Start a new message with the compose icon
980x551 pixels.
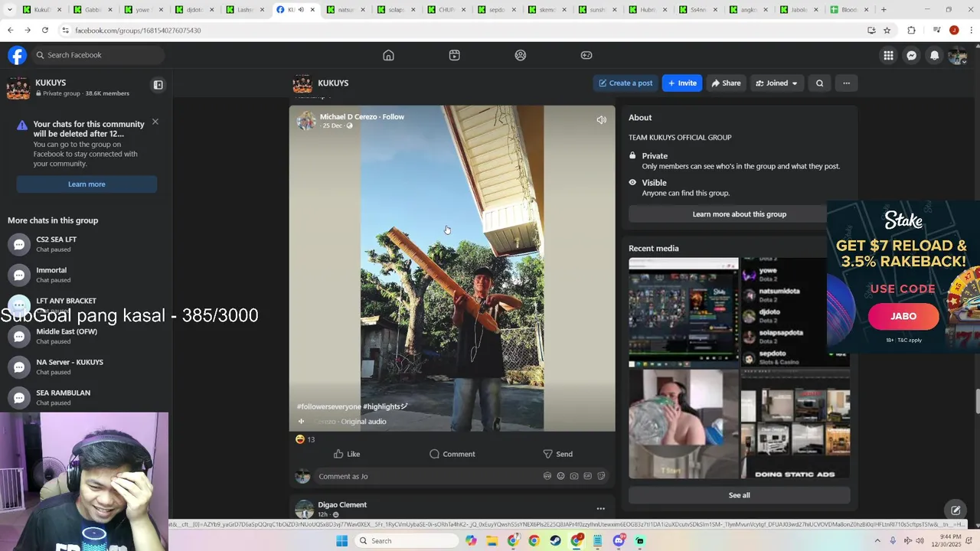pos(955,510)
